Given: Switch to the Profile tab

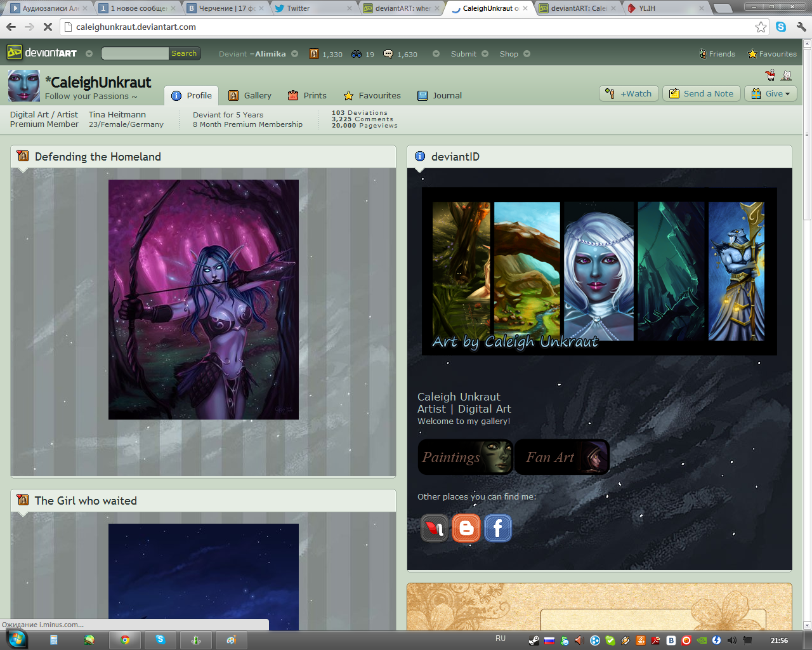Looking at the screenshot, I should pos(192,95).
